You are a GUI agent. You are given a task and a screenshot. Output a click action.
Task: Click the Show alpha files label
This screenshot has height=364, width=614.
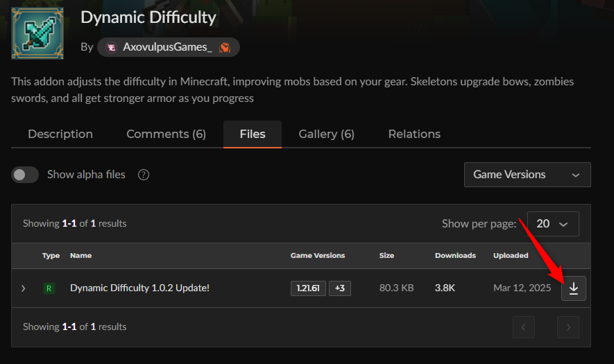tap(86, 175)
